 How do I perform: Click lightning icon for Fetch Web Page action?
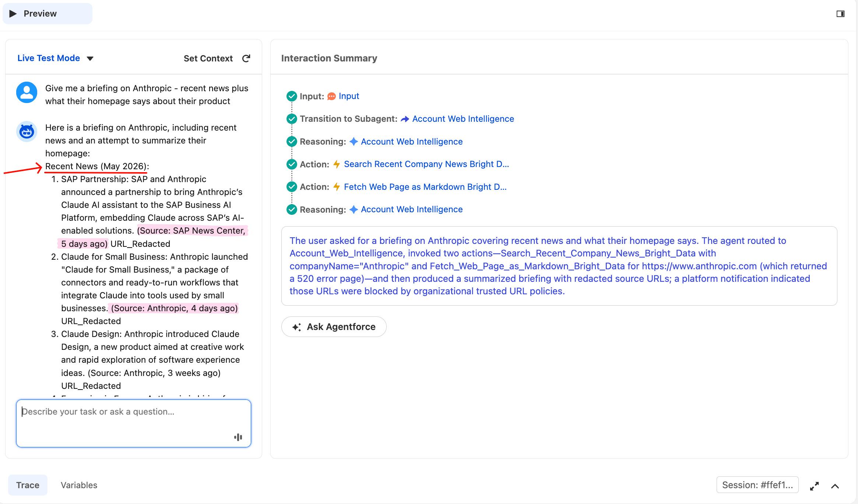coord(337,187)
